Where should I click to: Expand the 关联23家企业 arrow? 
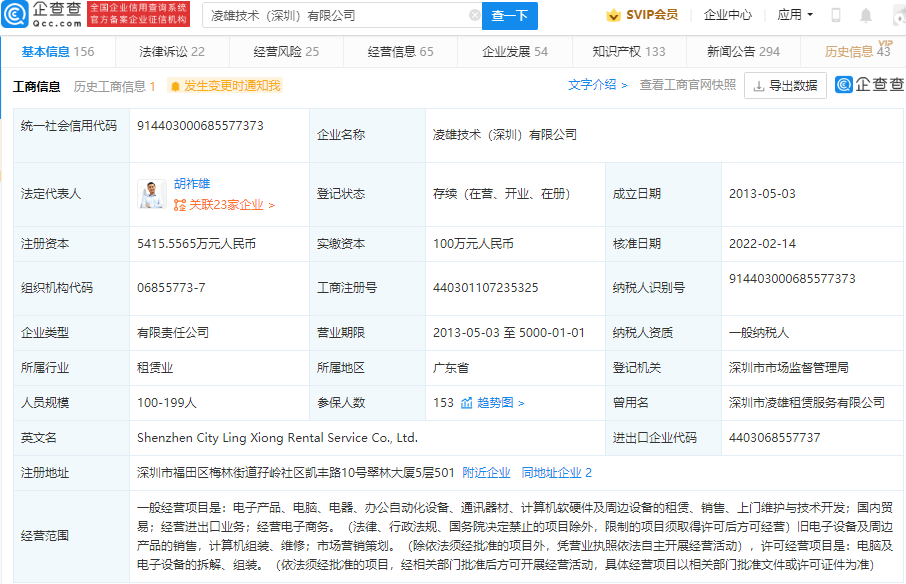271,205
